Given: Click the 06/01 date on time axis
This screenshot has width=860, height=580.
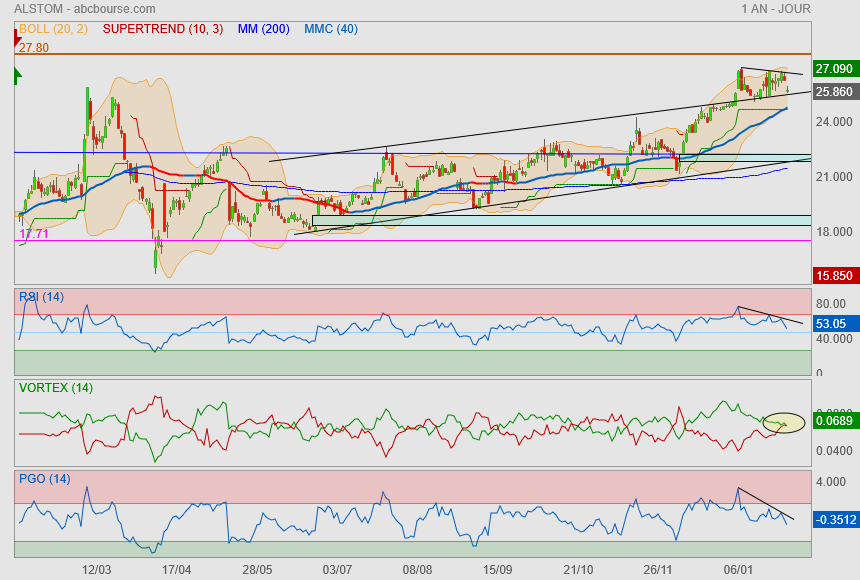Looking at the screenshot, I should pyautogui.click(x=738, y=569).
